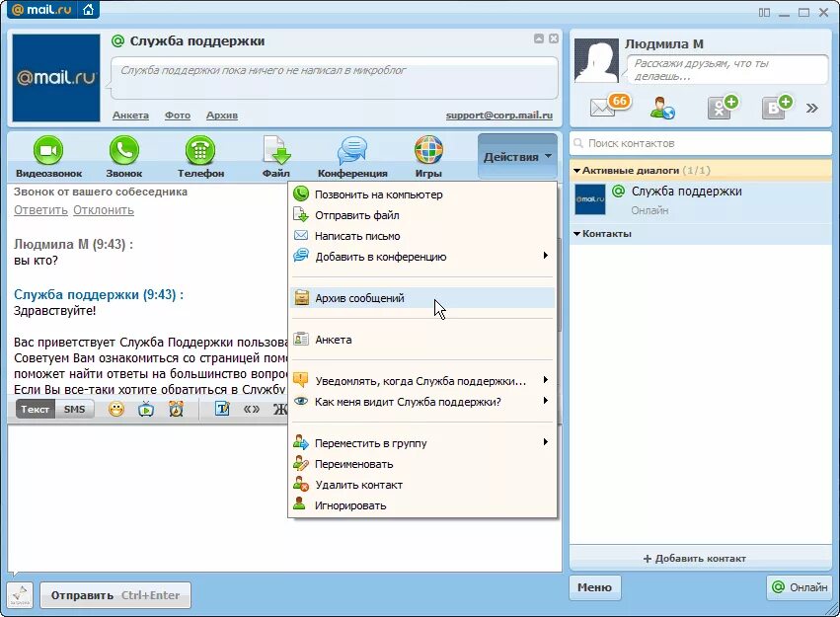Open the Фото link
The image size is (840, 617).
click(x=178, y=116)
